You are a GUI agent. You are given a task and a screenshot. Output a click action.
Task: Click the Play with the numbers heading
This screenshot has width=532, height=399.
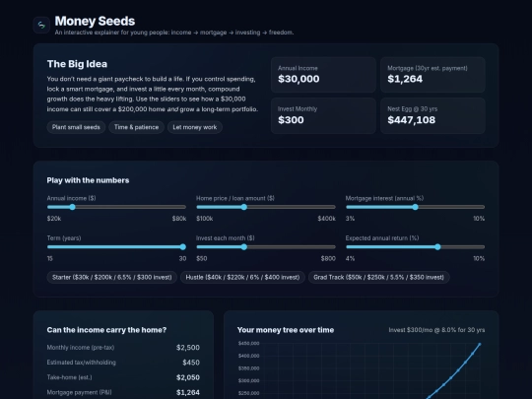[88, 180]
